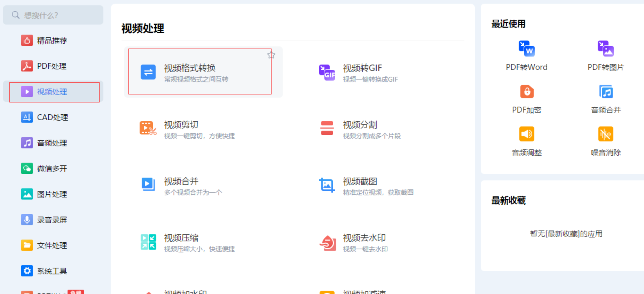
Task: Click the 多个视频合并为一个 description
Action: pos(193,192)
